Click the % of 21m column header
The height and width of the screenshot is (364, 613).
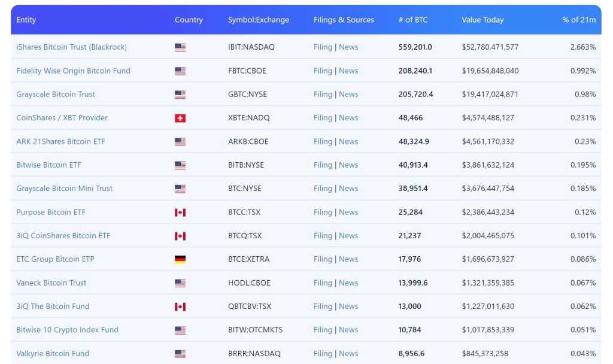click(578, 20)
